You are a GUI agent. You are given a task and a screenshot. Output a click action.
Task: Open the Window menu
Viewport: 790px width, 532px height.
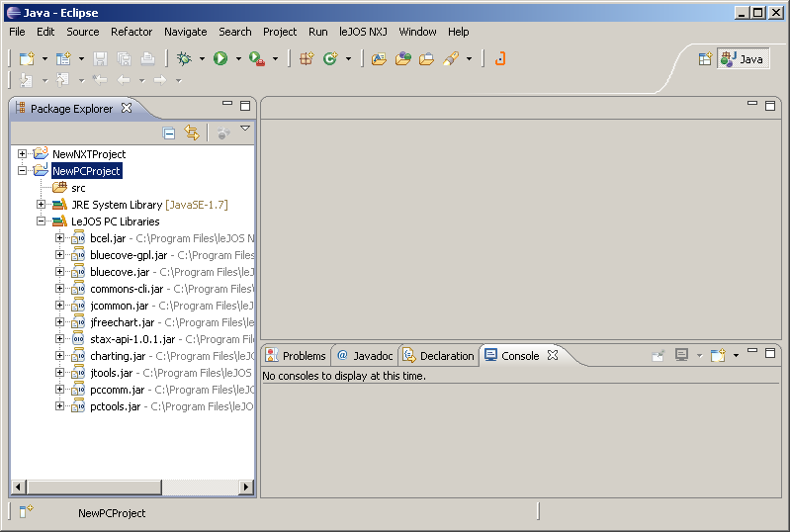pos(417,32)
